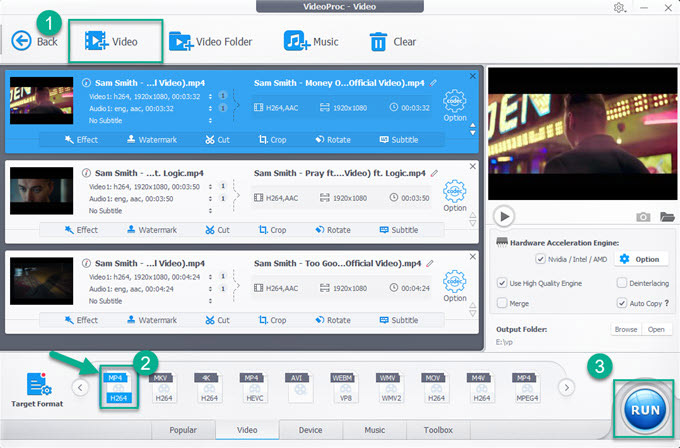Crop the Logic.mp4 video

272,230
